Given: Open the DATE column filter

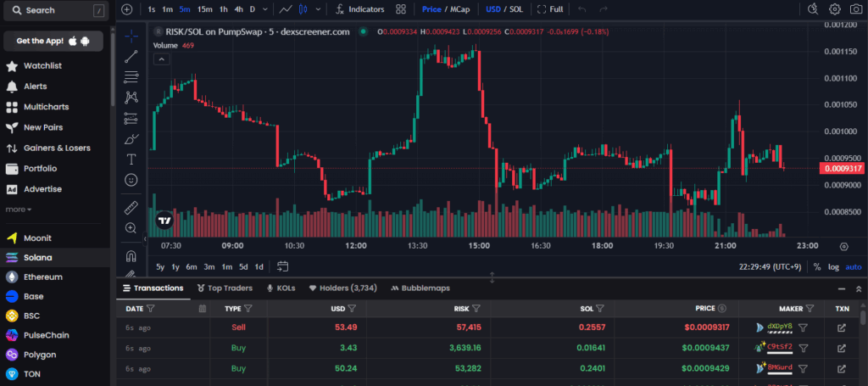Looking at the screenshot, I should [x=151, y=309].
